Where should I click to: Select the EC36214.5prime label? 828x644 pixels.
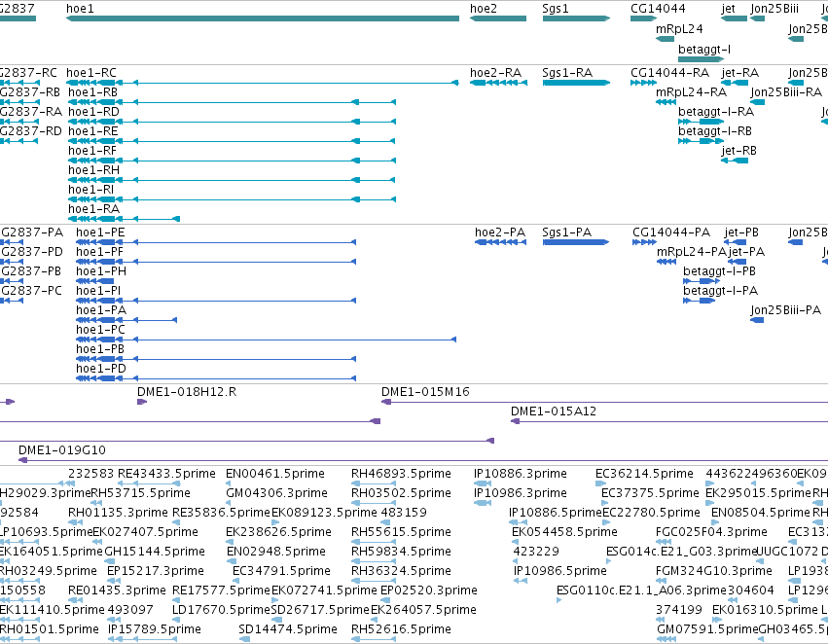click(644, 474)
